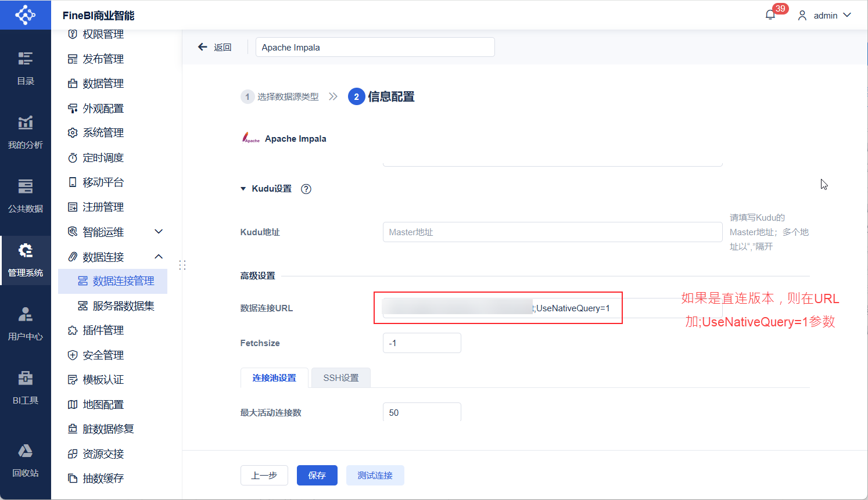Click the step chevron between steps
The height and width of the screenshot is (500, 868).
(x=333, y=96)
